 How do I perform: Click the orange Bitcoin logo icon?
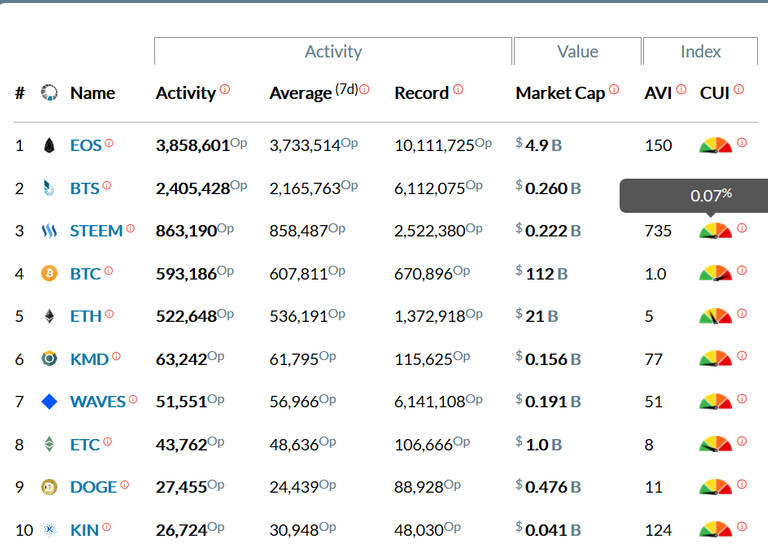49,273
